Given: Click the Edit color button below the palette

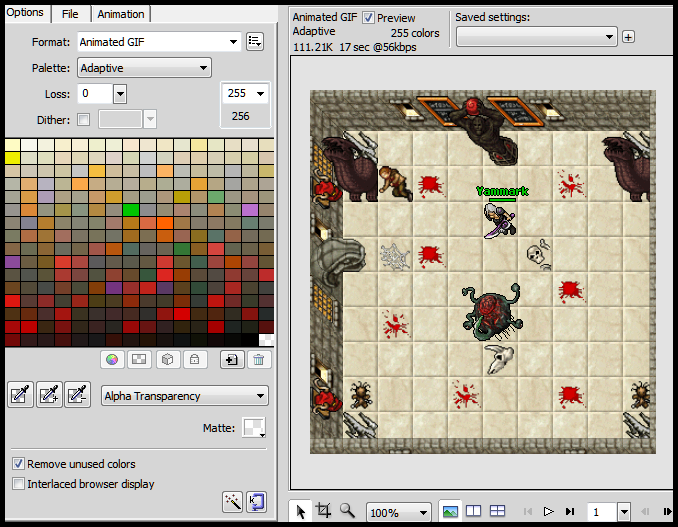Looking at the screenshot, I should 112,359.
